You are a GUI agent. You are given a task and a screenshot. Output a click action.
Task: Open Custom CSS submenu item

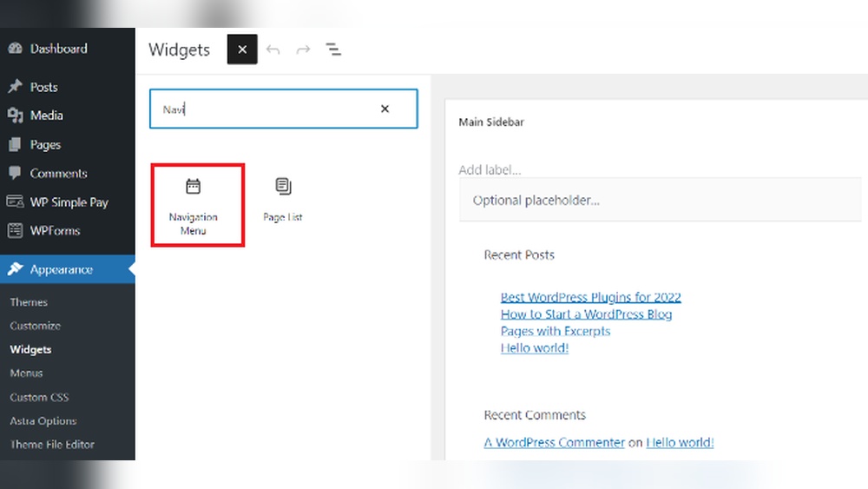pos(39,397)
